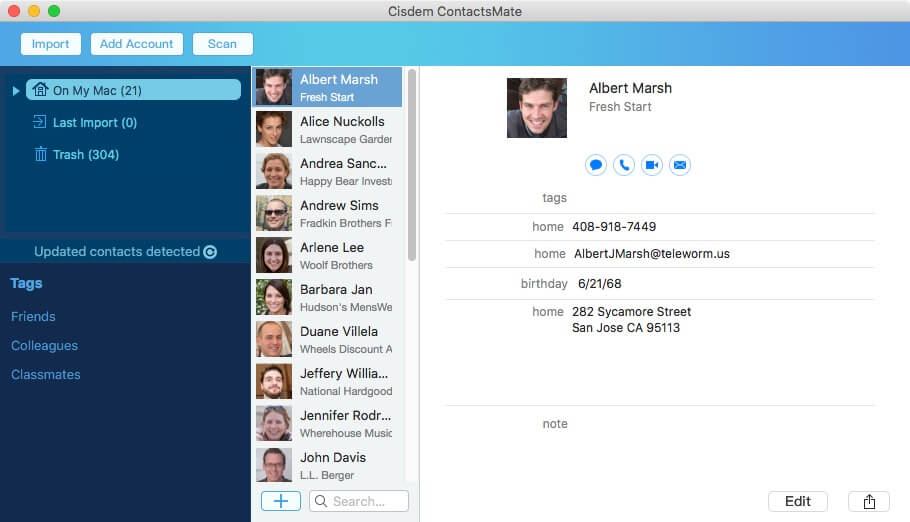Click the Tags section heading
Screen dimensions: 910x522
coord(26,283)
